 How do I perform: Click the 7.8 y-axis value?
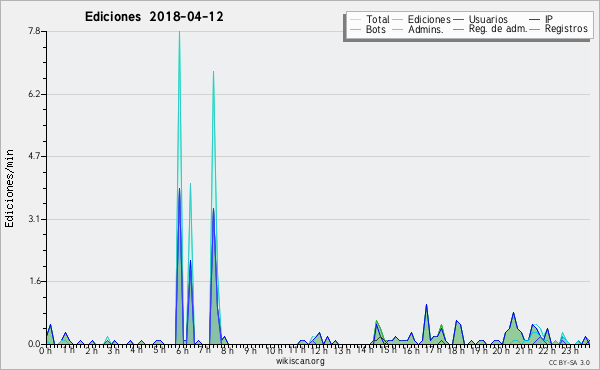[34, 31]
